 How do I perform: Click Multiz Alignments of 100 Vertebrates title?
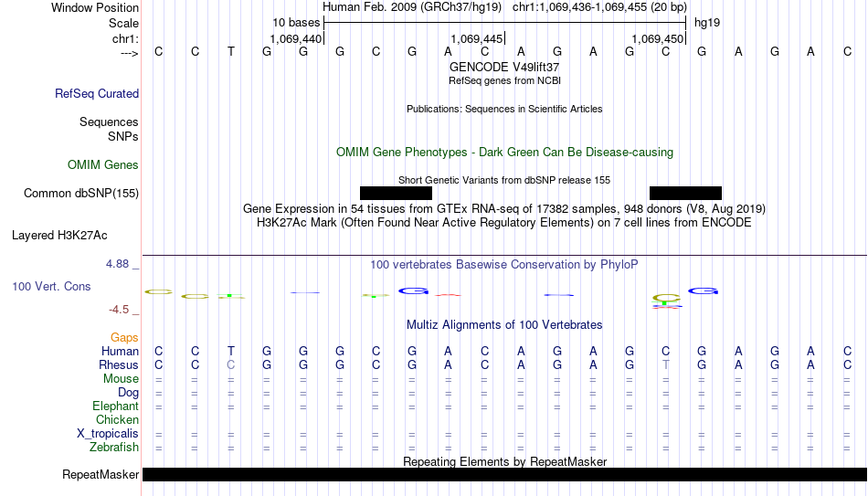click(504, 325)
